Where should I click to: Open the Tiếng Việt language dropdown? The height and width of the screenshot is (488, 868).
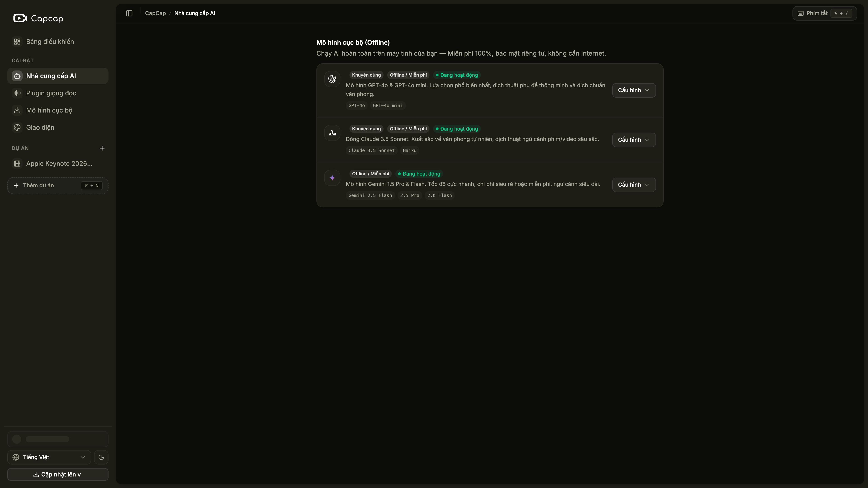pos(49,457)
